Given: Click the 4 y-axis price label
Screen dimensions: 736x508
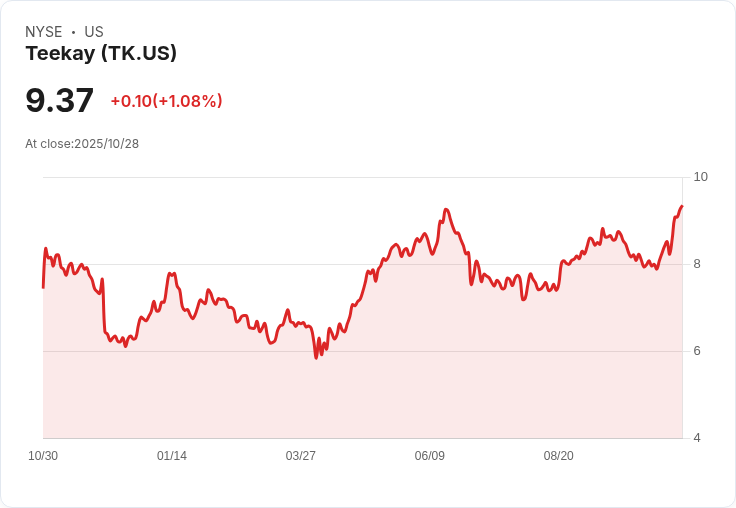Looking at the screenshot, I should pos(697,438).
